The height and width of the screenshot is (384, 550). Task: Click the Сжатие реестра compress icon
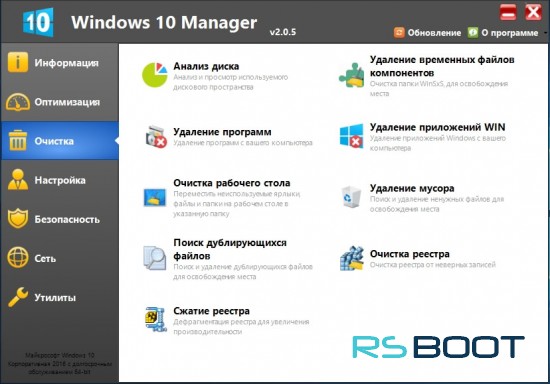[x=156, y=319]
